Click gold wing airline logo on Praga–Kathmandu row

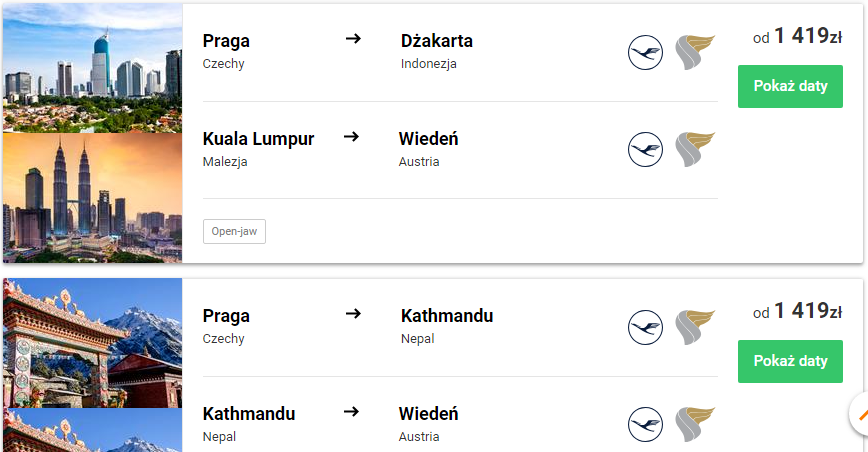pos(695,328)
